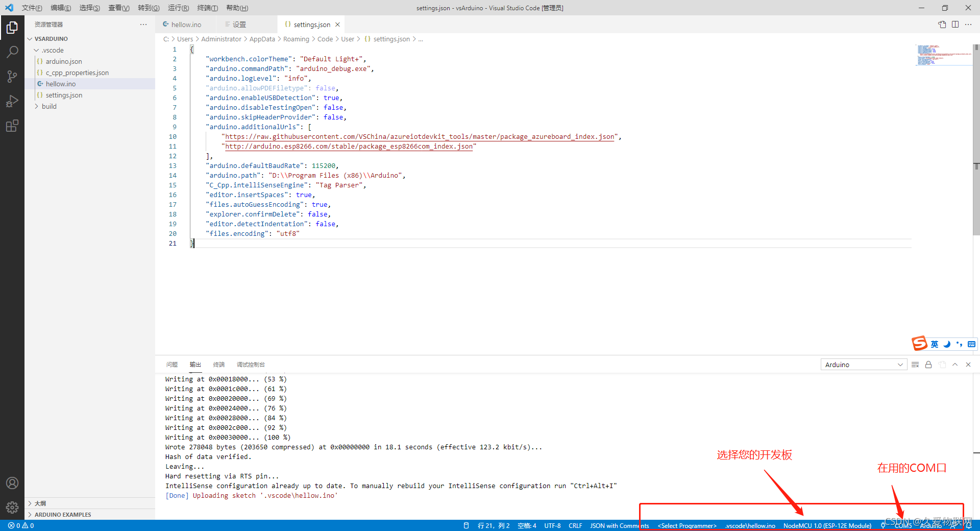Select the Arduino output channel dropdown

click(864, 365)
